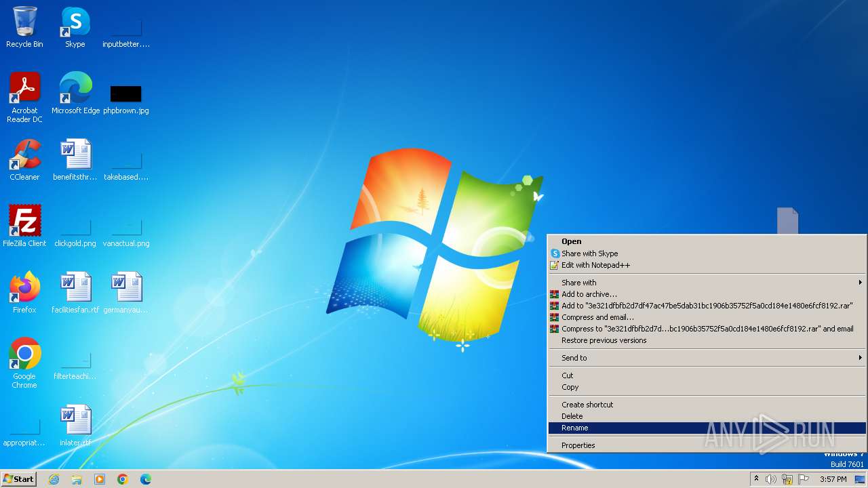Choose Share with Skype menu entry

pyautogui.click(x=707, y=253)
